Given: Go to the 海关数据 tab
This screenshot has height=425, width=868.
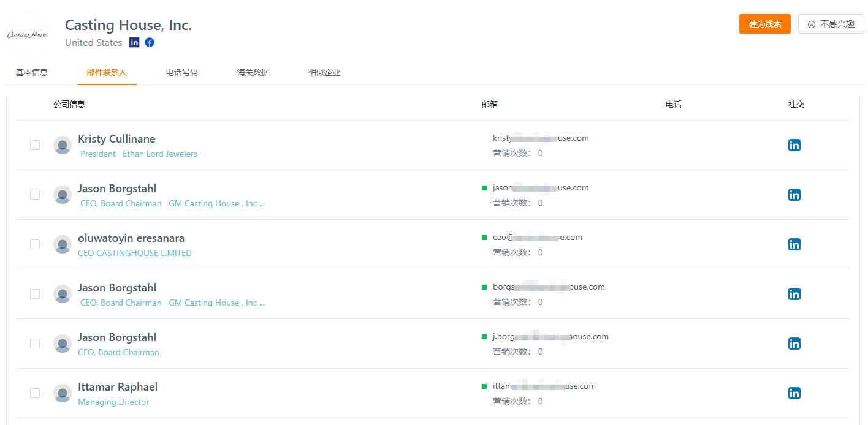Looking at the screenshot, I should click(x=253, y=72).
